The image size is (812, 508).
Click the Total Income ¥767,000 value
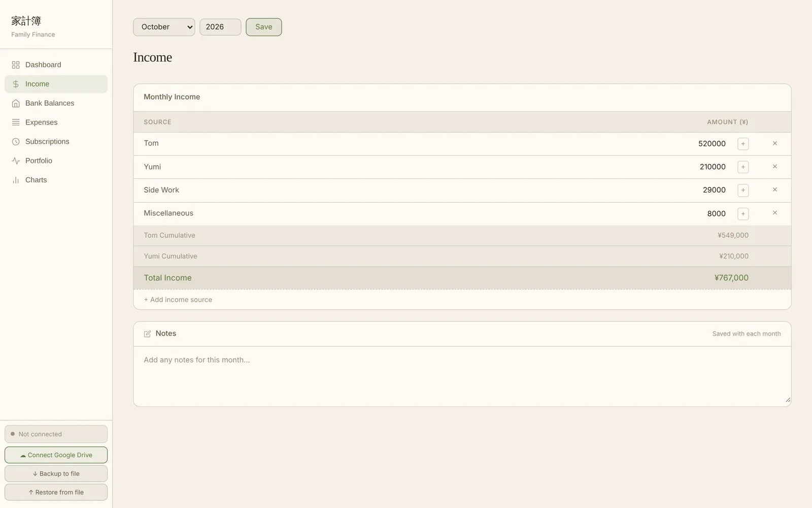pos(731,278)
